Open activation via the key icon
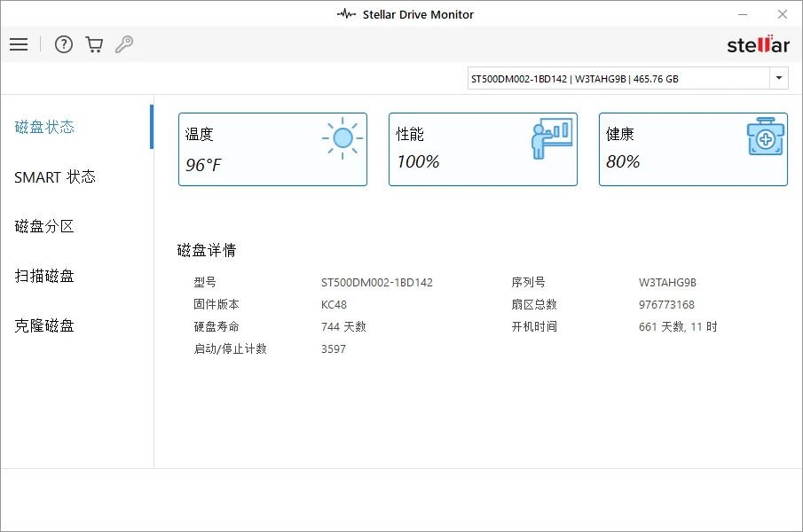This screenshot has height=532, width=803. tap(124, 44)
